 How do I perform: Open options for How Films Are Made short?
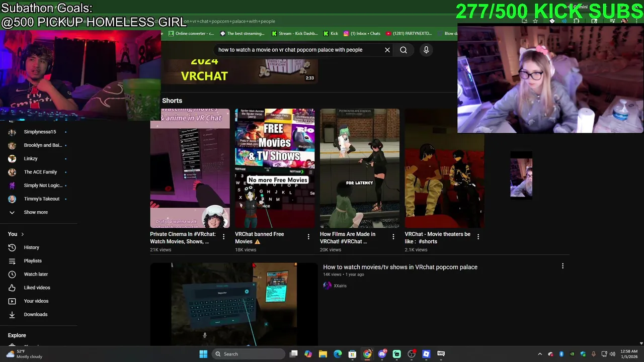pyautogui.click(x=393, y=236)
